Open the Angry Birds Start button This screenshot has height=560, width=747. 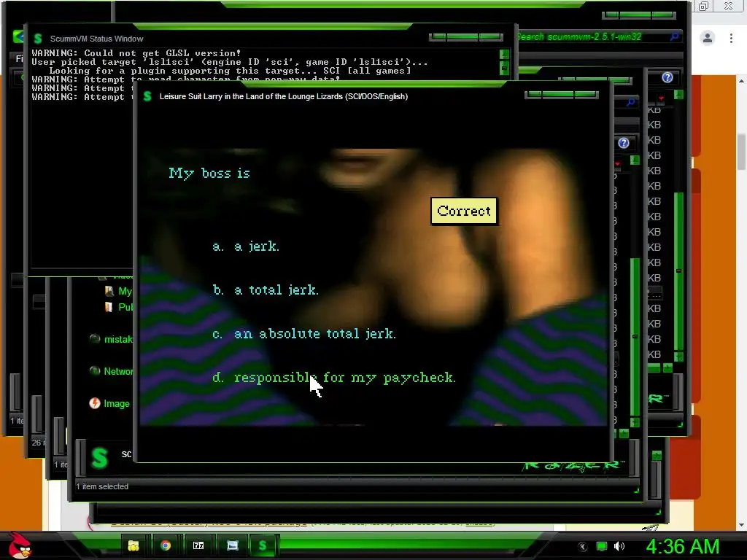point(20,545)
